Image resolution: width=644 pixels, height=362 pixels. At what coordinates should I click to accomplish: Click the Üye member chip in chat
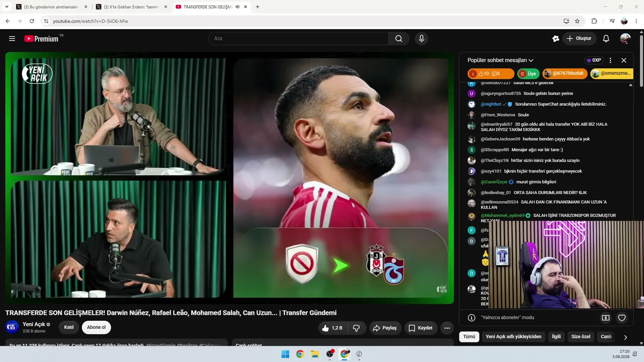click(x=528, y=74)
